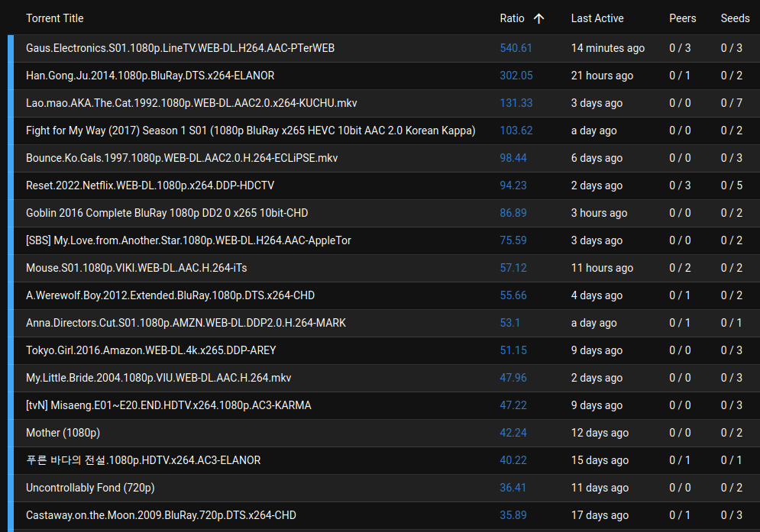
Task: Click "6 days ago" last active cell
Action: coord(597,158)
